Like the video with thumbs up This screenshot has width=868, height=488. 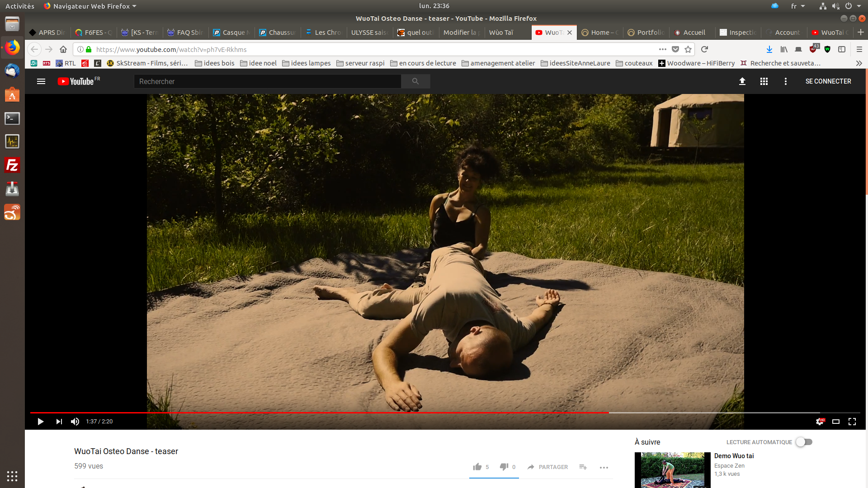(477, 467)
